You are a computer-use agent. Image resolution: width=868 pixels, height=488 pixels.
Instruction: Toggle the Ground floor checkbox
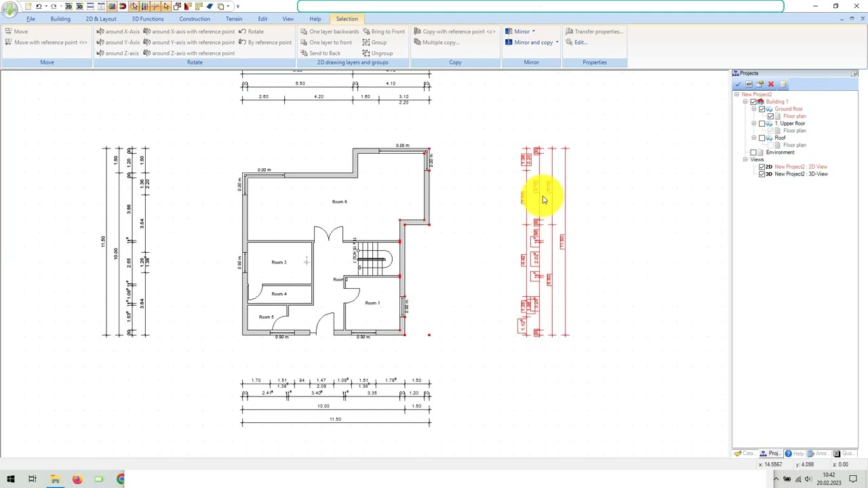click(x=762, y=109)
